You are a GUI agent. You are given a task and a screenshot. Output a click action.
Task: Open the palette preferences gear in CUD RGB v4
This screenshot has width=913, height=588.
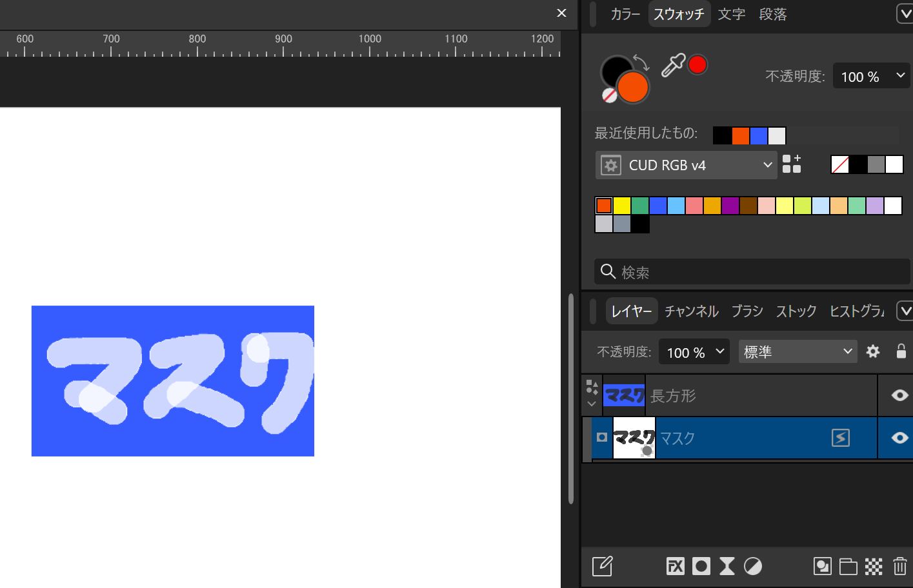pyautogui.click(x=610, y=165)
